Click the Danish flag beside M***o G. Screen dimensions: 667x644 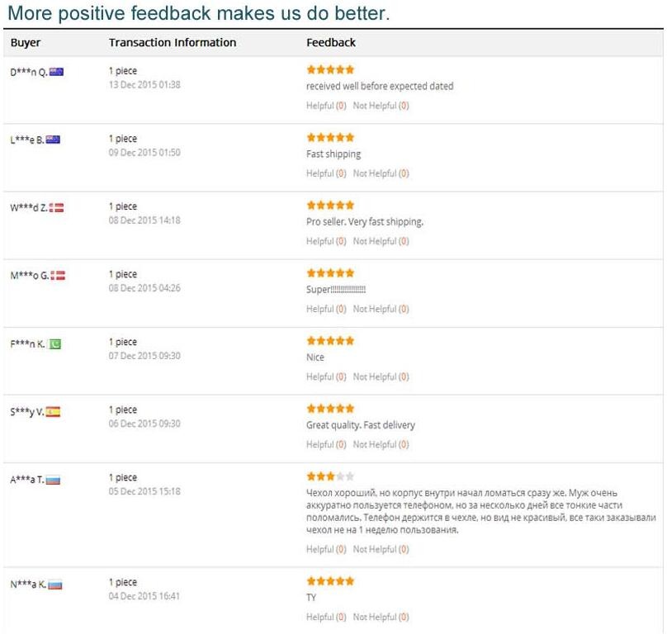click(x=59, y=275)
